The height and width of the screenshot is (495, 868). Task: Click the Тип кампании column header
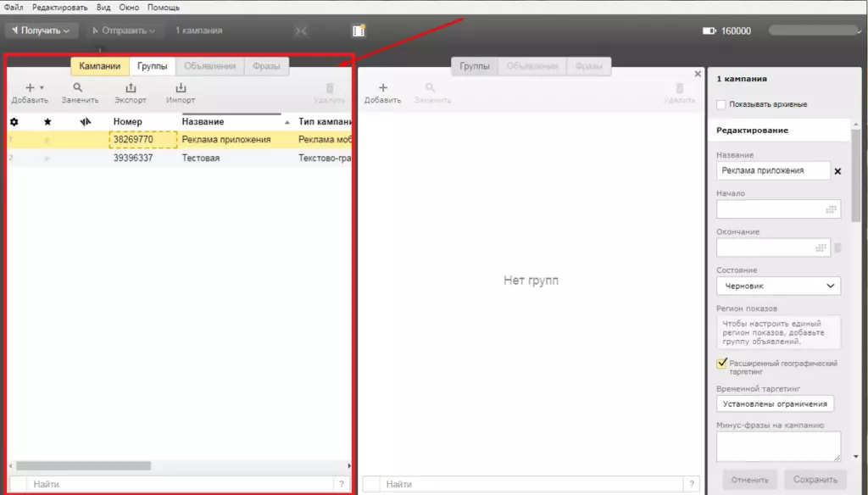point(325,121)
